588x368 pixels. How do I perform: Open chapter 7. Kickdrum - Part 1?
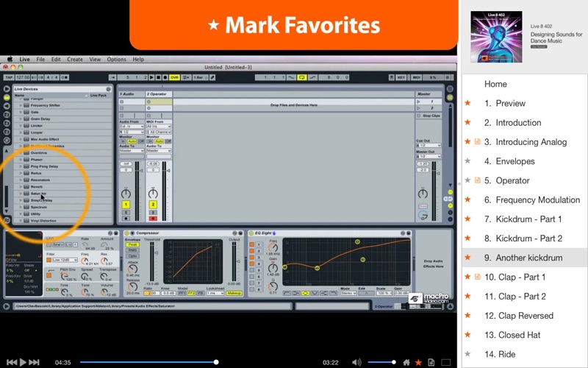point(523,219)
